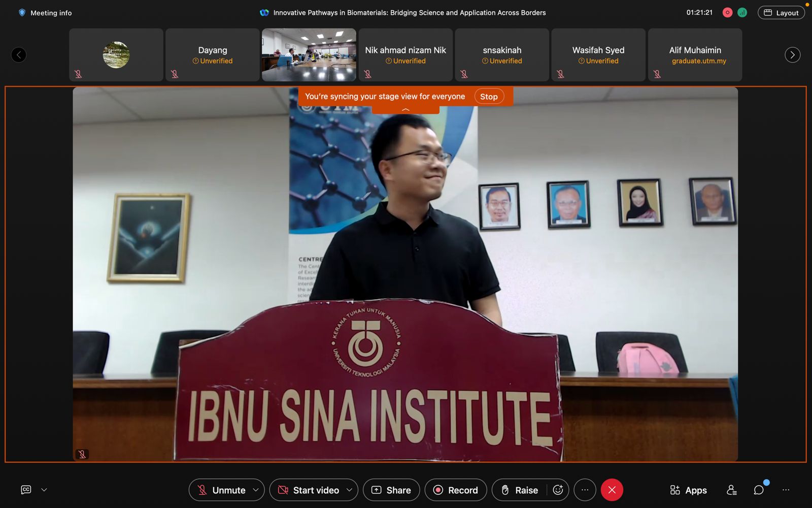
Task: Open Apps panel
Action: pos(688,490)
